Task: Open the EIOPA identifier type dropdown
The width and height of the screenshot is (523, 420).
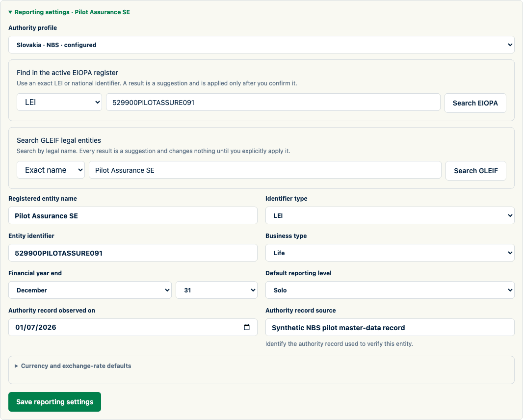Action: click(59, 102)
